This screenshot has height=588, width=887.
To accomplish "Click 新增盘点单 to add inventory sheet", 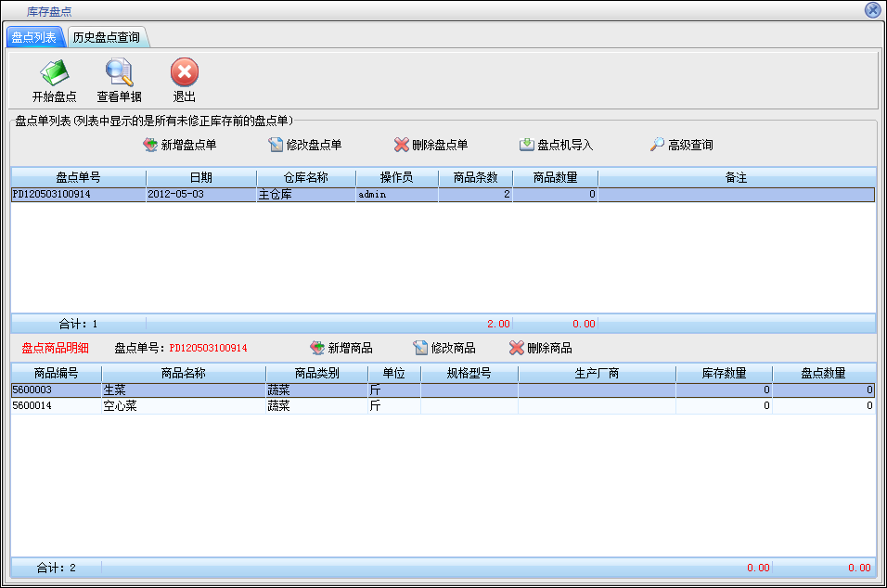I will click(179, 145).
